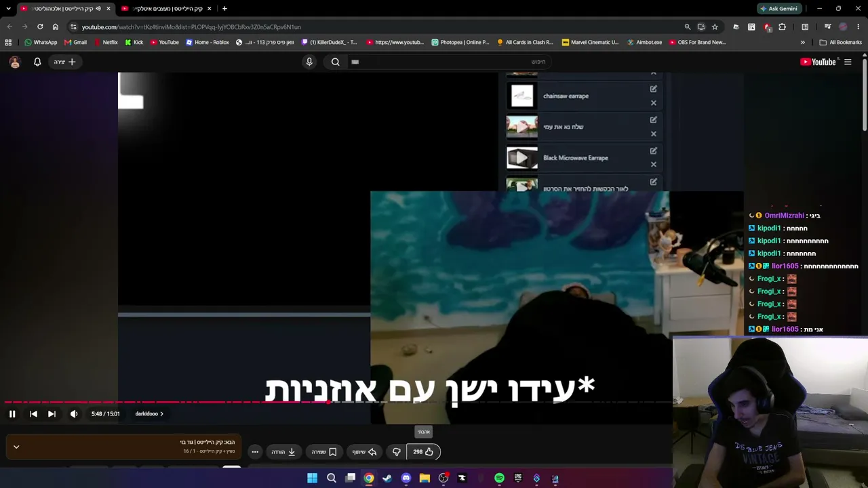Open a new browser tab
868x488 pixels.
pos(224,9)
